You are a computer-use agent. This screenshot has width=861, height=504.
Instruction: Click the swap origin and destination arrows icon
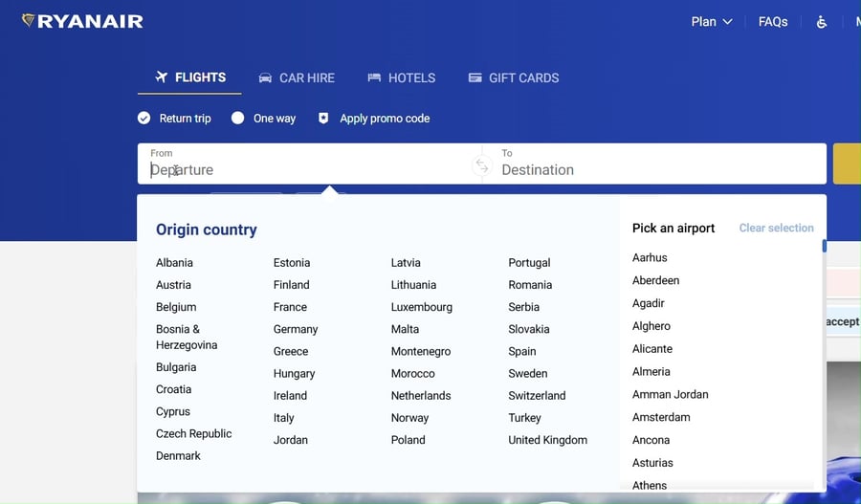tap(481, 166)
